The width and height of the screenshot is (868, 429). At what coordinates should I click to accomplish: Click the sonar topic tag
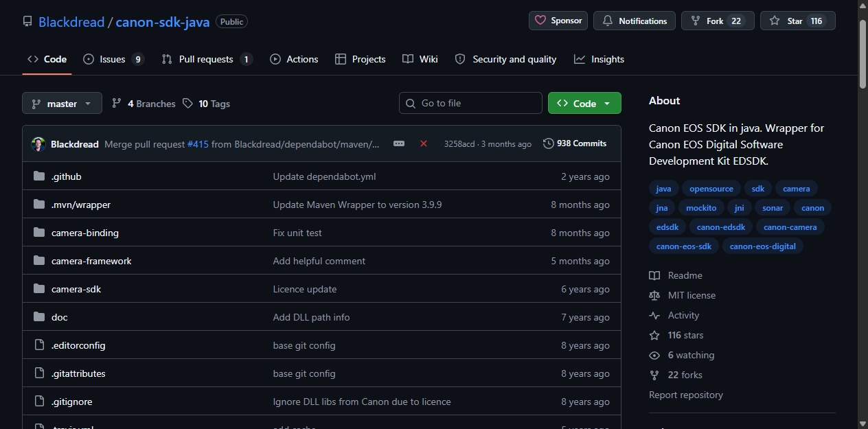pos(773,208)
